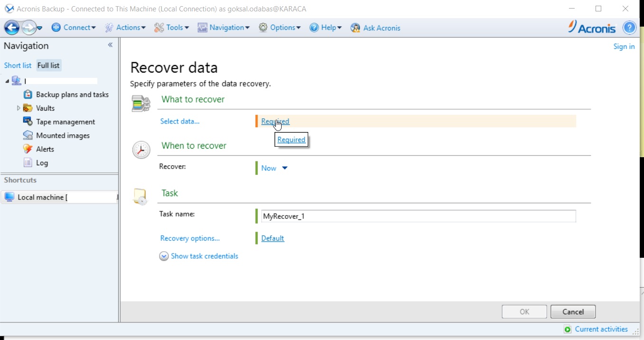
Task: Click the Cancel button
Action: coord(573,312)
